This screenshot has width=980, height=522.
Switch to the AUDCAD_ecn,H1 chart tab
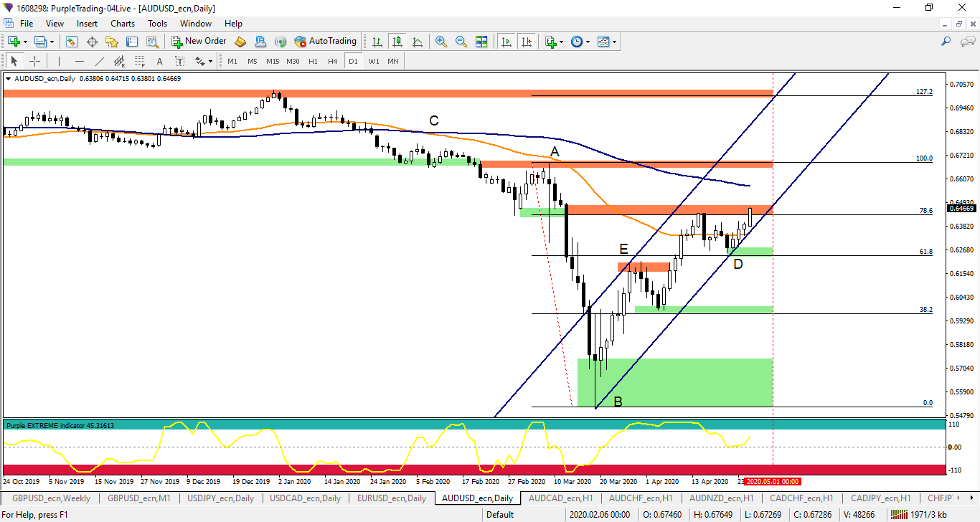560,498
